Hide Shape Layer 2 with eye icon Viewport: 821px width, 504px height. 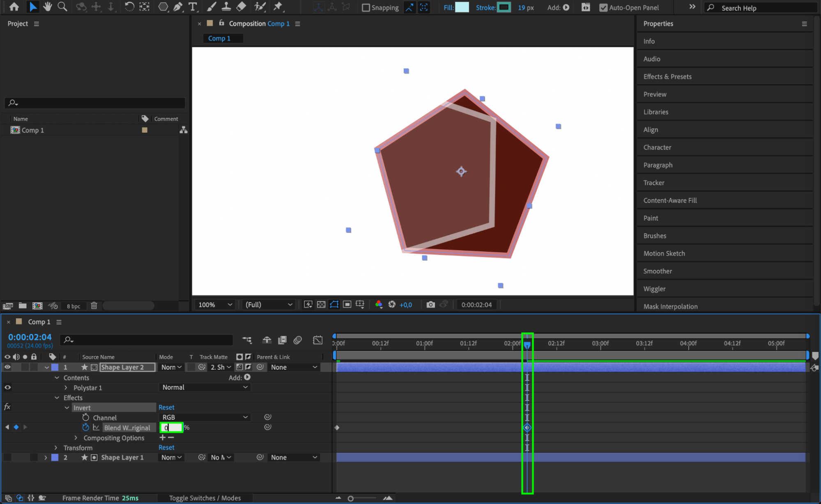click(7, 367)
